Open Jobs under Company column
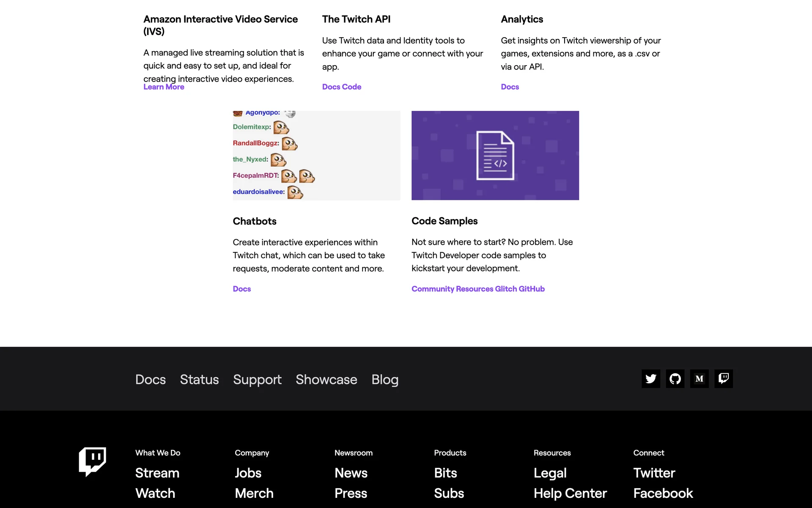Viewport: 812px width, 508px height. coord(248,473)
